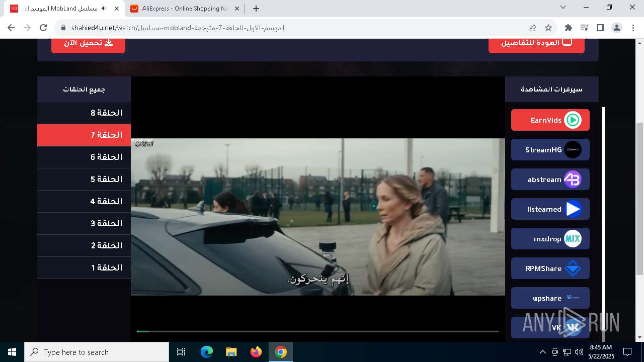
Task: Toggle Chrome side panel
Action: coord(600,28)
